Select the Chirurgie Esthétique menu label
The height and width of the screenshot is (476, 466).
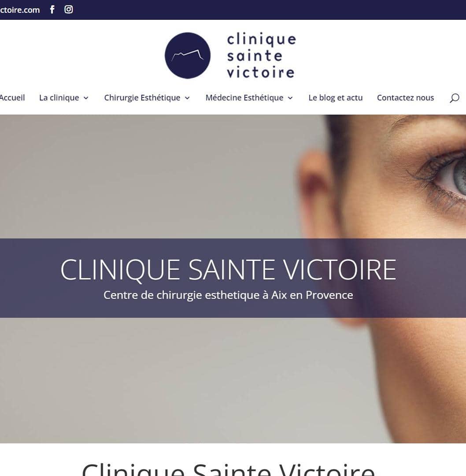(142, 98)
